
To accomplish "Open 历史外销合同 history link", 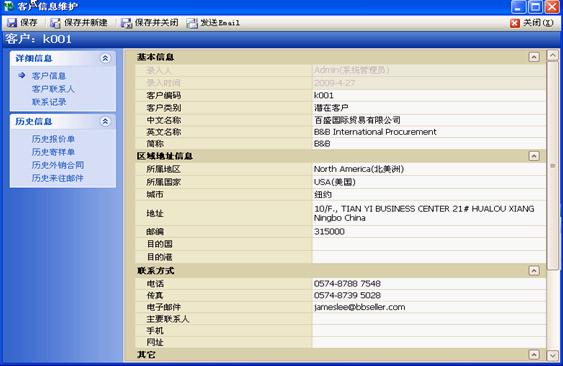I will point(58,165).
